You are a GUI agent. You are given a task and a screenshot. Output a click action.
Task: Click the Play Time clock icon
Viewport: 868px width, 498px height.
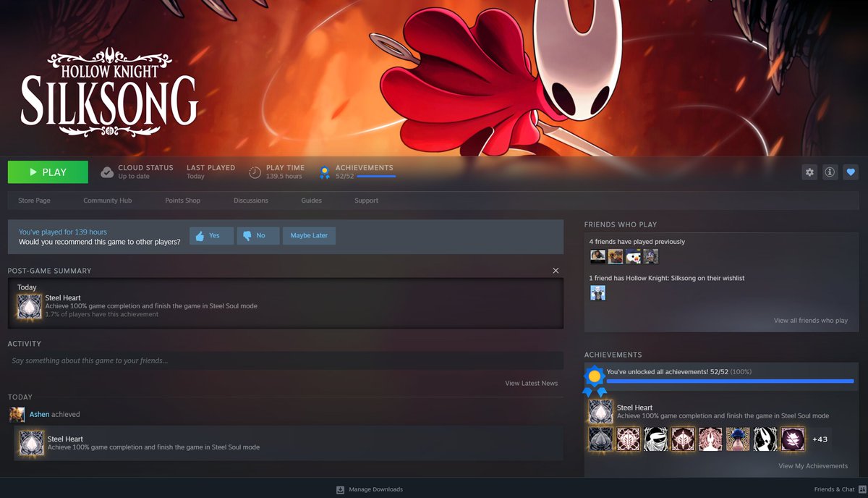[x=255, y=172]
